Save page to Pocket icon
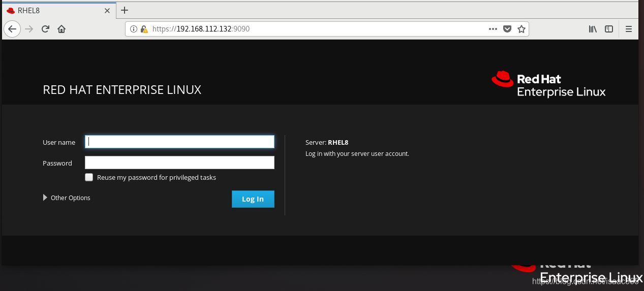644x291 pixels. 507,29
